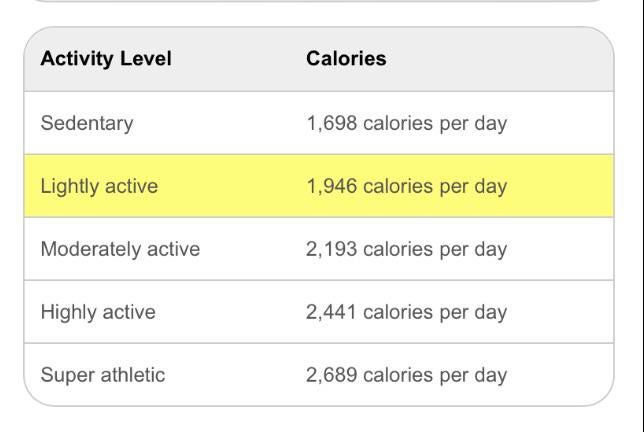
Task: Select the Highly active label
Action: point(98,312)
